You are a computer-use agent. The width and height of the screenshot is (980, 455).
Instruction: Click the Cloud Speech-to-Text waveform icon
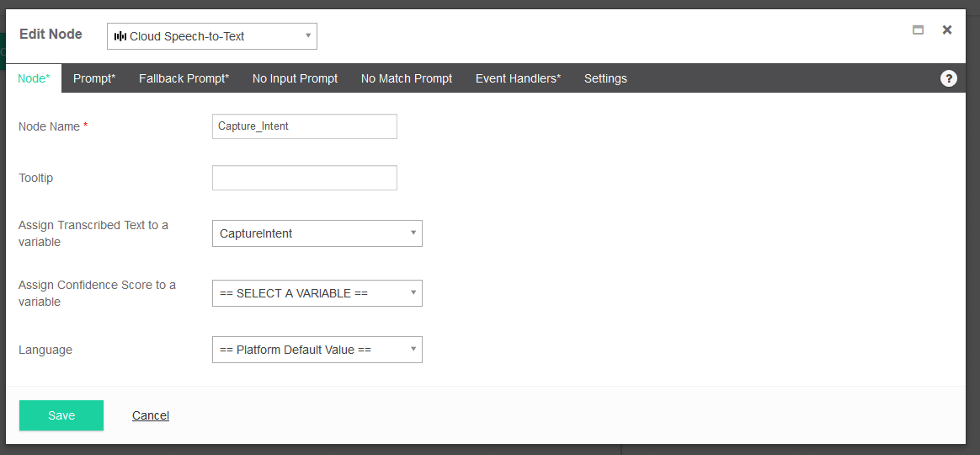click(120, 36)
